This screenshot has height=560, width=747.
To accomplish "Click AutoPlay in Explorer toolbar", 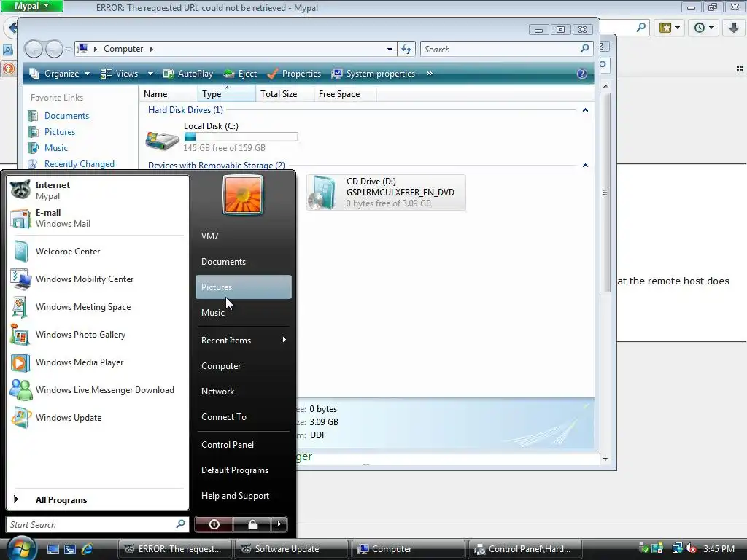I will click(187, 74).
